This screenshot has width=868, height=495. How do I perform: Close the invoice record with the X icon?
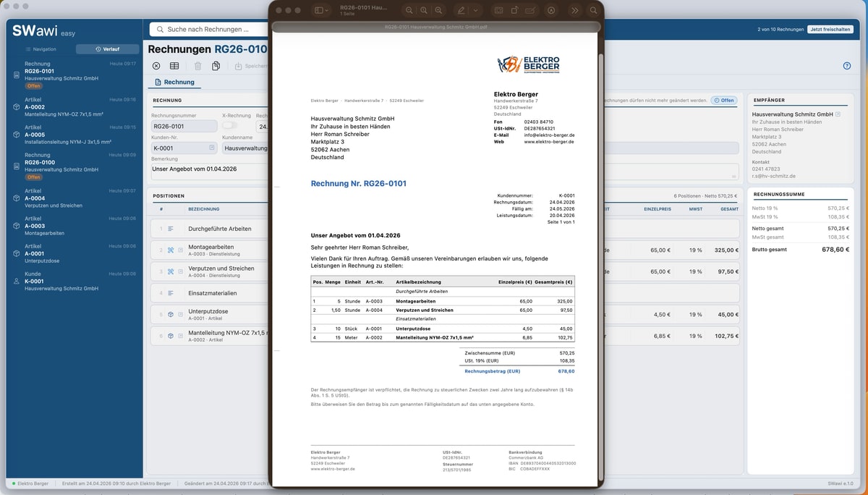[x=156, y=66]
